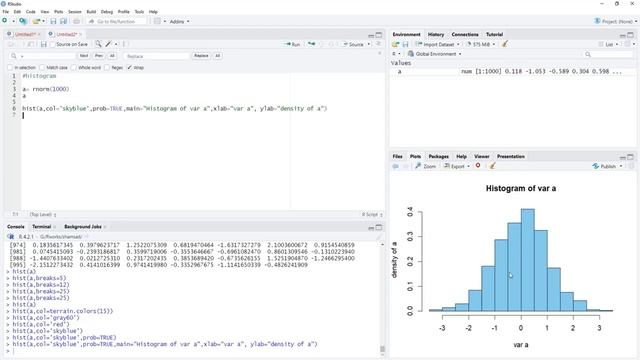This screenshot has width=640, height=360.
Task: Click the refresh icon in Environment pane
Action: coord(628,44)
